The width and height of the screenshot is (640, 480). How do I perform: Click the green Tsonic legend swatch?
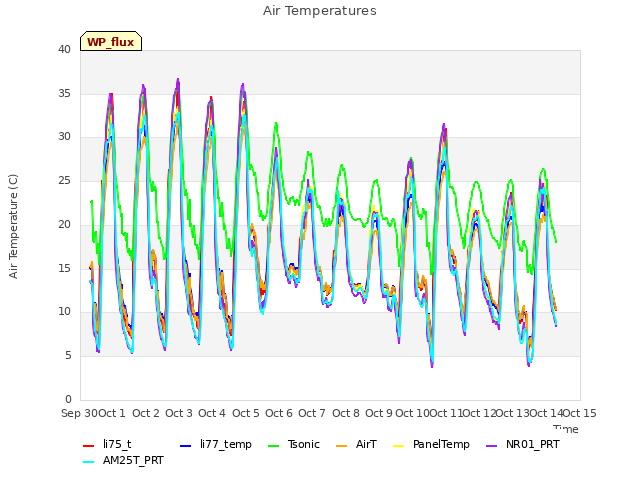pos(273,446)
